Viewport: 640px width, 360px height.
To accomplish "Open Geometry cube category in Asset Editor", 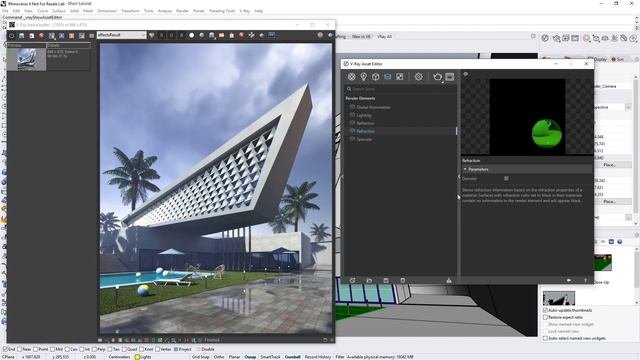I will [x=376, y=77].
